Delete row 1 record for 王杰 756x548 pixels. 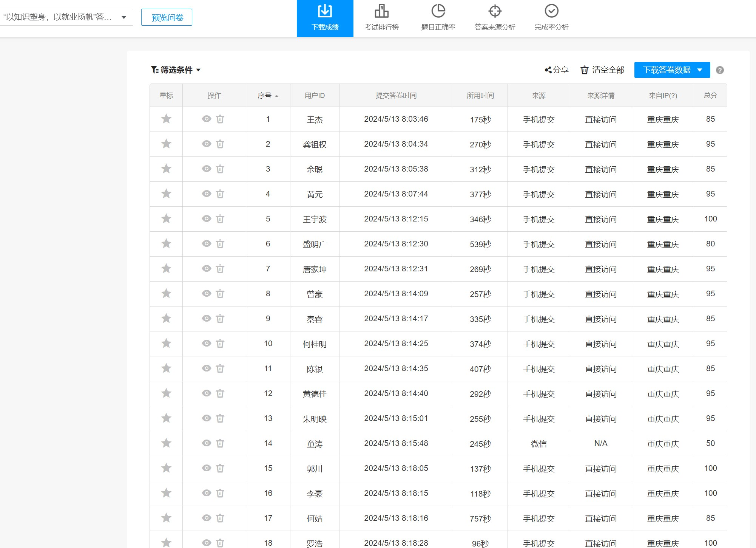(x=220, y=119)
